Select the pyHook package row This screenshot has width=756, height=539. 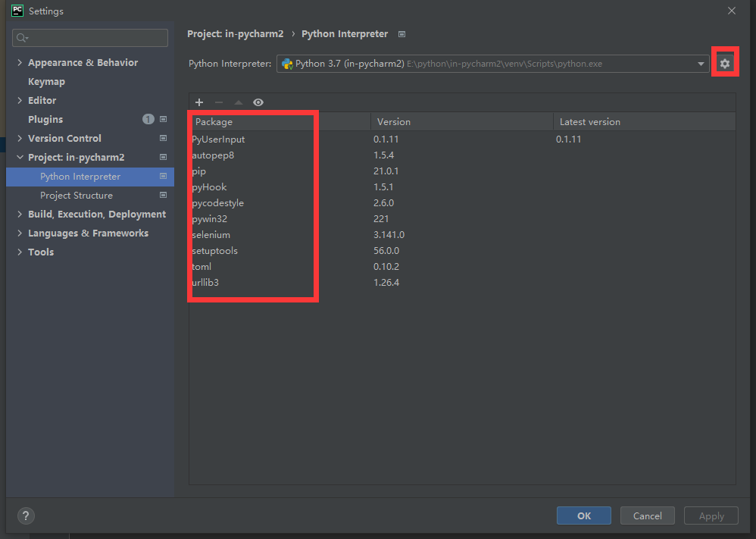pos(462,186)
